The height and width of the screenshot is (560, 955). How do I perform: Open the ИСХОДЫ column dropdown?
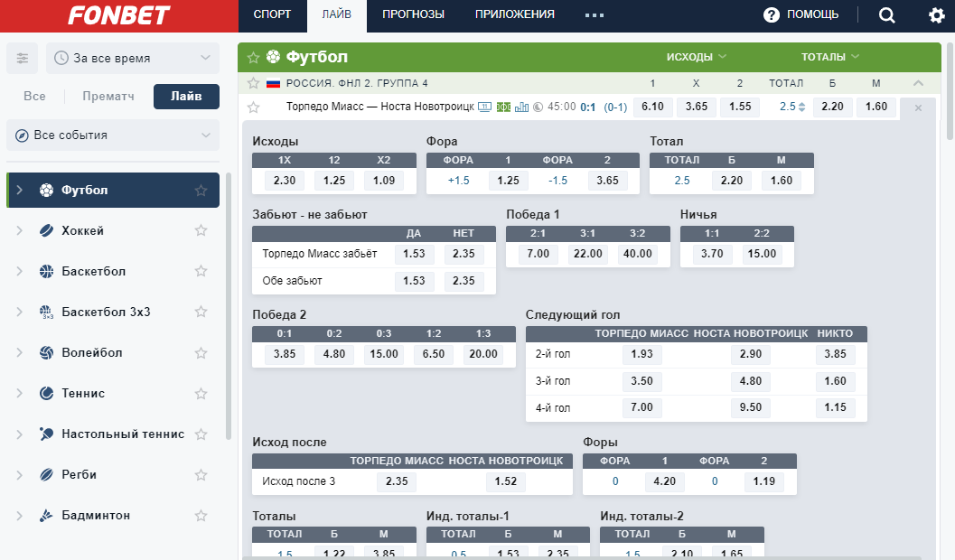pyautogui.click(x=697, y=57)
